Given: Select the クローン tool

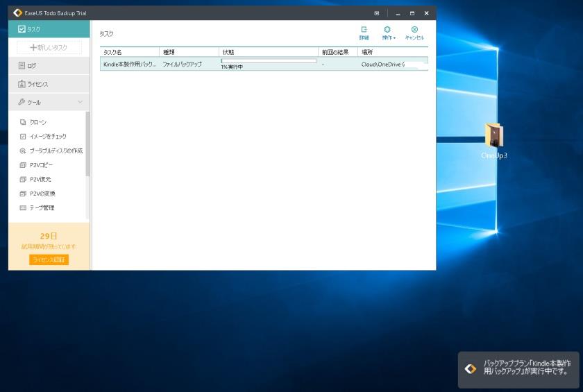Looking at the screenshot, I should coord(38,122).
